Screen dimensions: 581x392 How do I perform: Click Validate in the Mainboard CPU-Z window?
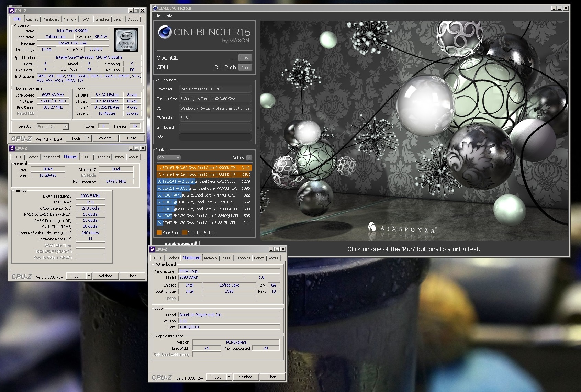tap(246, 377)
